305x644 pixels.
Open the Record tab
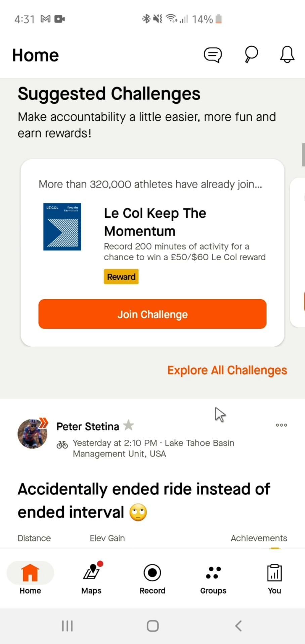(x=152, y=578)
